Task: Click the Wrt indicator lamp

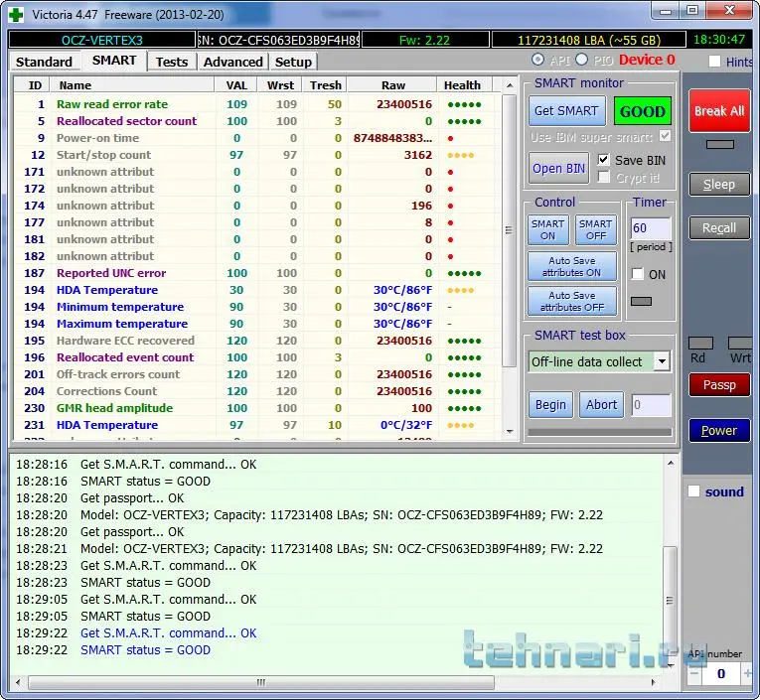Action: pyautogui.click(x=740, y=343)
